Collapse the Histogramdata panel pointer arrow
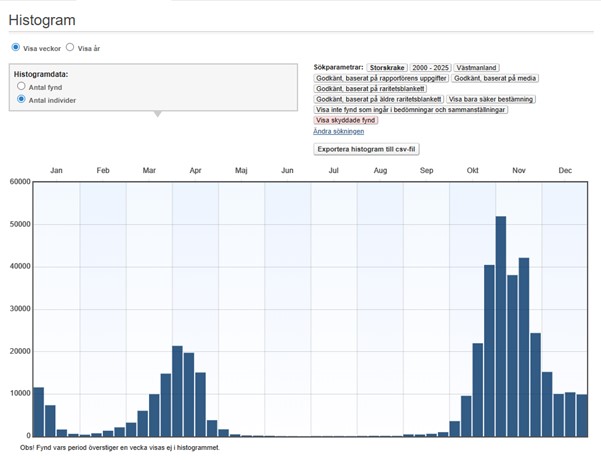Screen dimensions: 601x460 155,114
